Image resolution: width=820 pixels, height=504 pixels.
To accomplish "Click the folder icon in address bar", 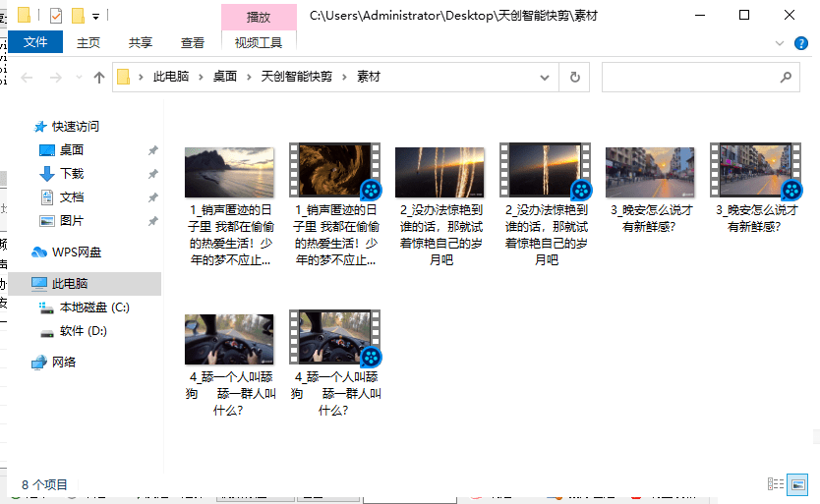I will tap(124, 77).
